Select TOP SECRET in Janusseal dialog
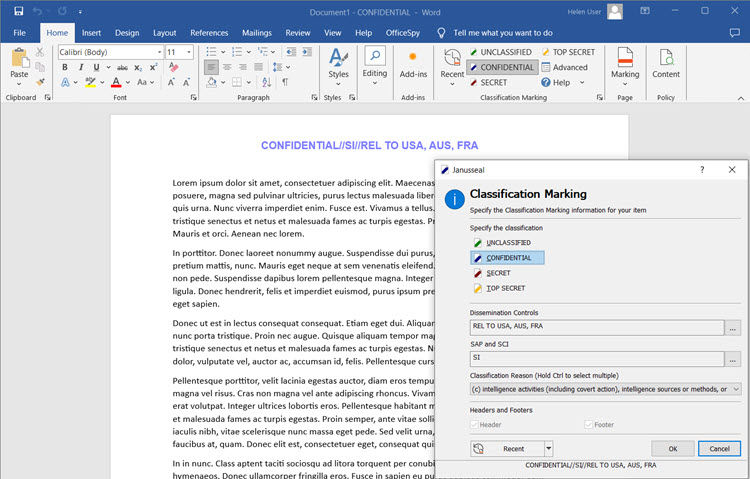 point(500,288)
